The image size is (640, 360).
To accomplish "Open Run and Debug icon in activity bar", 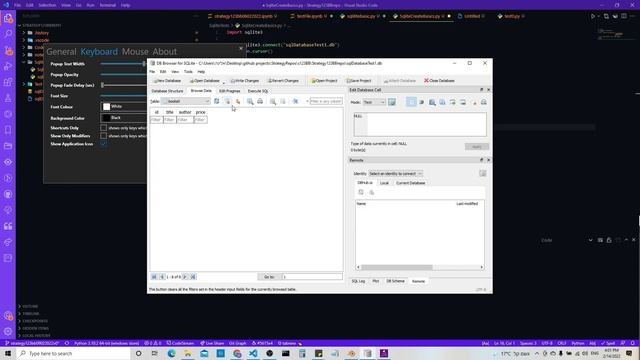I will pyautogui.click(x=8, y=67).
